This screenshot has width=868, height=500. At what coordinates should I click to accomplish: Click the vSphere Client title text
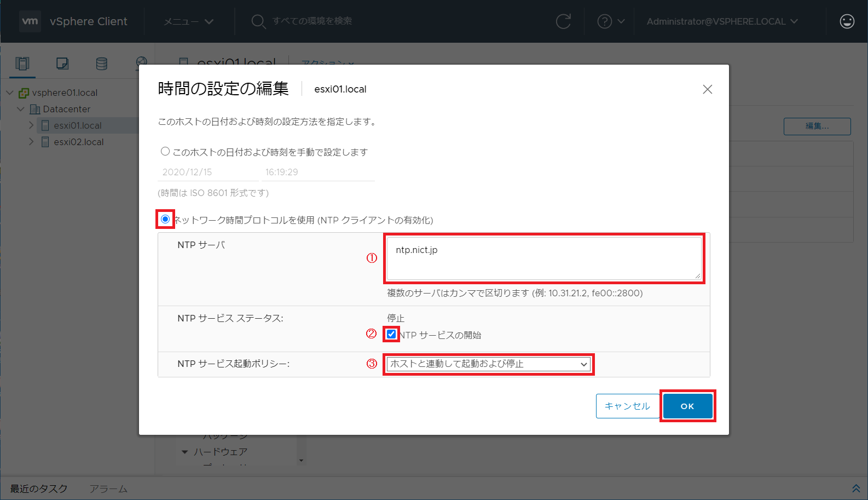[89, 21]
